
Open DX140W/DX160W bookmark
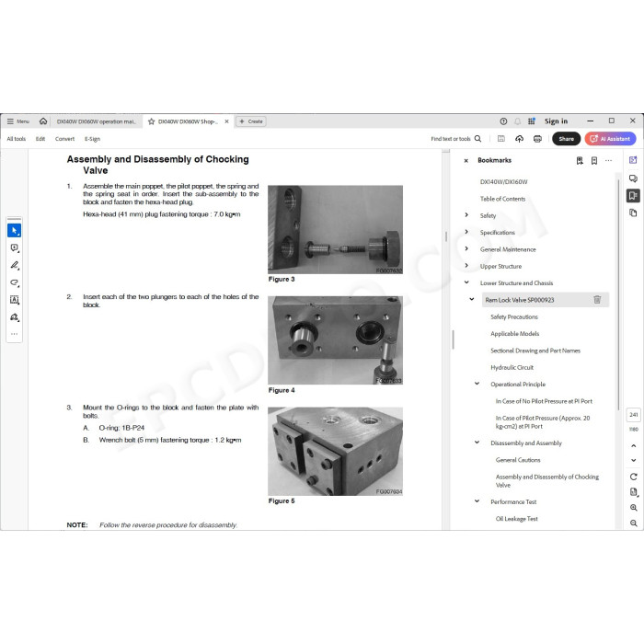point(503,182)
